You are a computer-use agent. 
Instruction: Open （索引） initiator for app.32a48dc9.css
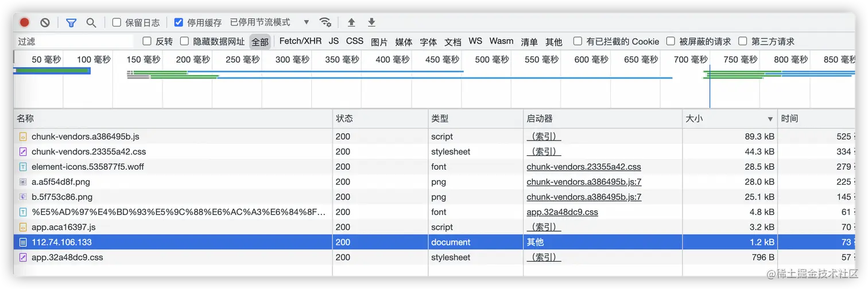pos(544,257)
